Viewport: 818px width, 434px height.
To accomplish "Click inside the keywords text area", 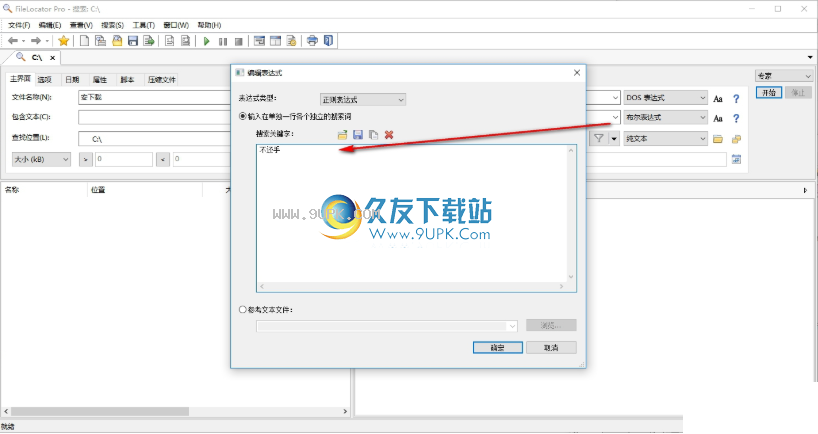I will pos(412,214).
